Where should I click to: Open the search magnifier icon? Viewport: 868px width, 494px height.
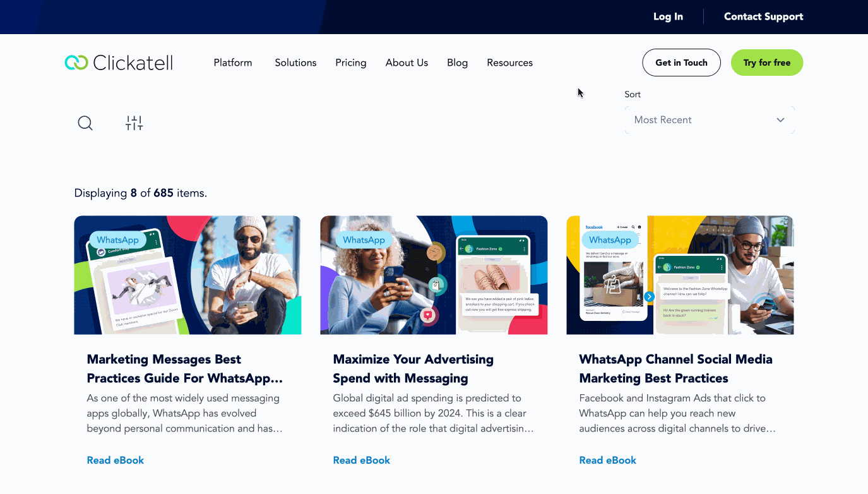(x=85, y=123)
